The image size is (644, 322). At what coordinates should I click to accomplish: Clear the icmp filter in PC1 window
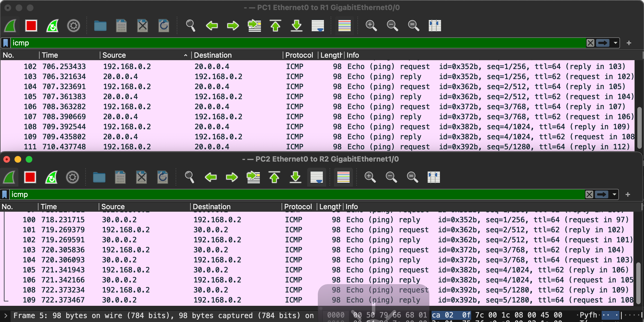(590, 43)
